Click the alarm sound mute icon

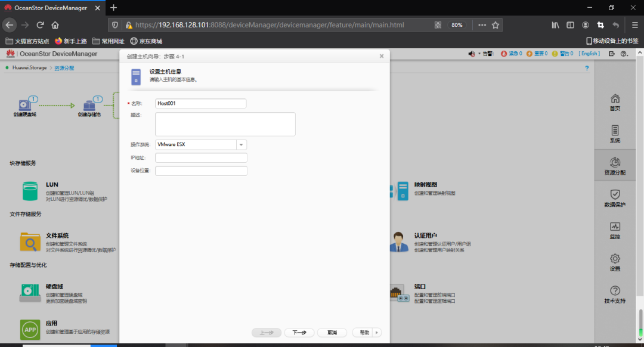pos(472,54)
